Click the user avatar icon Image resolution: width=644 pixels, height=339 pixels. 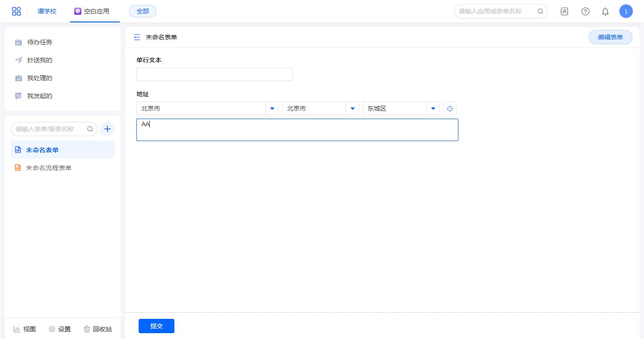click(x=626, y=12)
